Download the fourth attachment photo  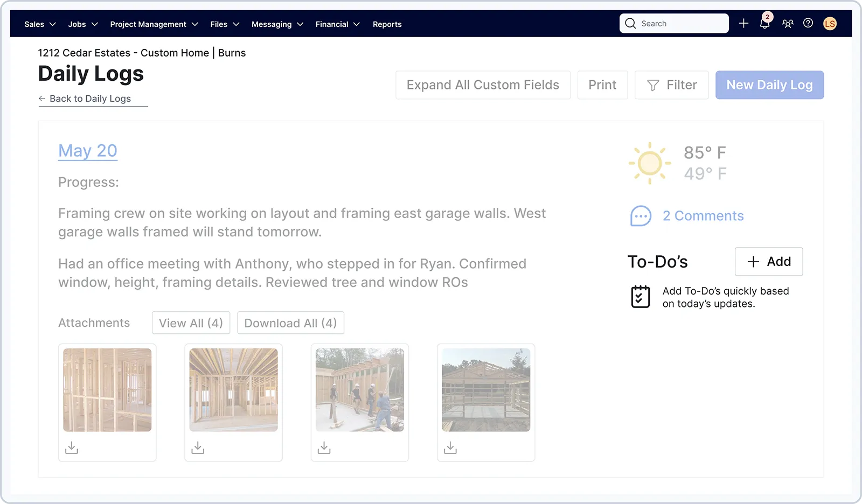point(450,447)
